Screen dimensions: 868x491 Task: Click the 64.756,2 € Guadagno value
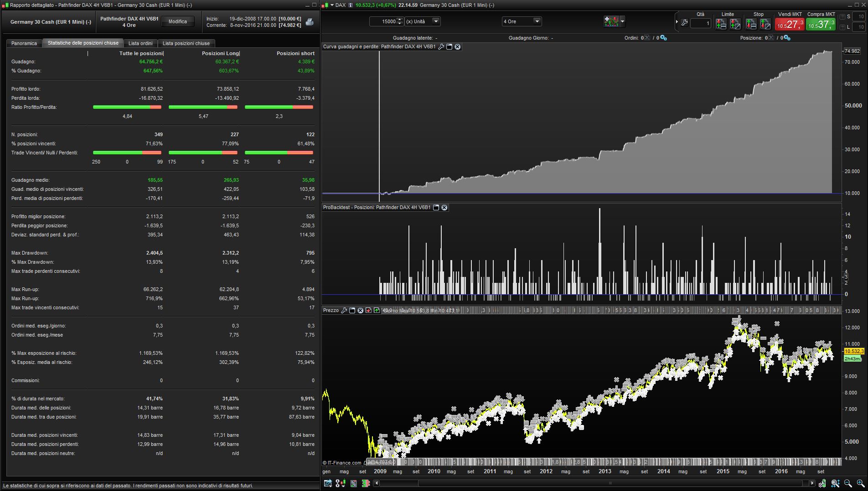[x=151, y=61]
